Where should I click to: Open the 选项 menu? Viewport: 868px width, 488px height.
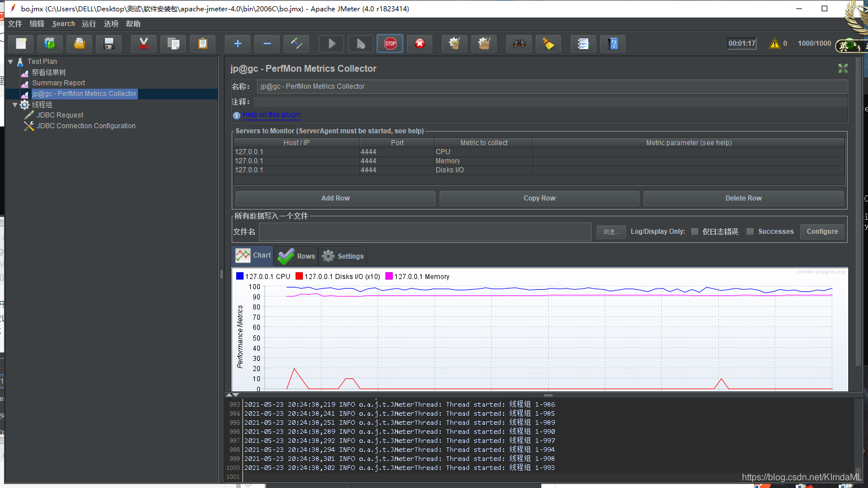click(111, 24)
